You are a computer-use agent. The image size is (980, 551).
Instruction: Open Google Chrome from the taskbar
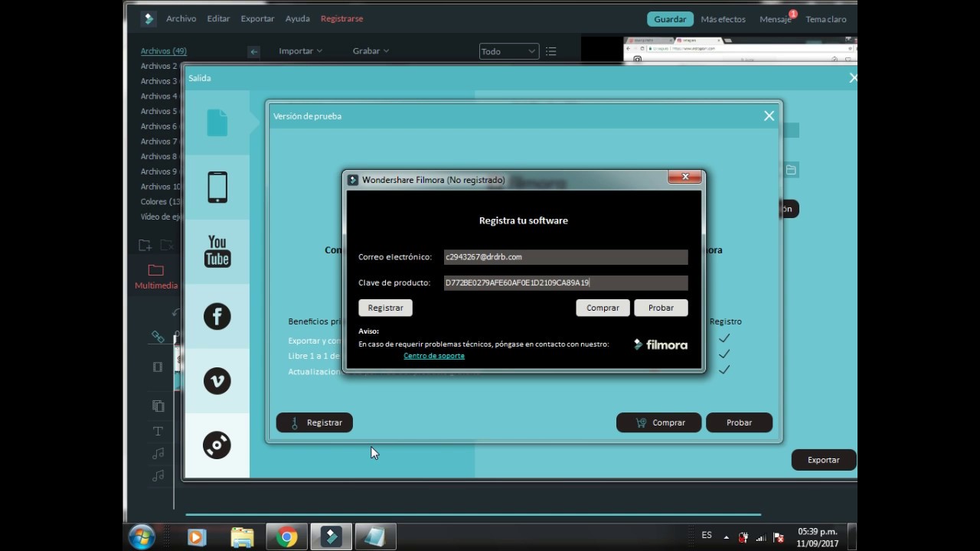tap(287, 538)
